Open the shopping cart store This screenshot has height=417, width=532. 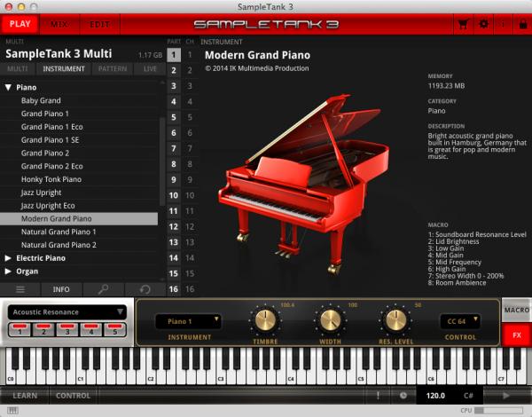tap(462, 24)
